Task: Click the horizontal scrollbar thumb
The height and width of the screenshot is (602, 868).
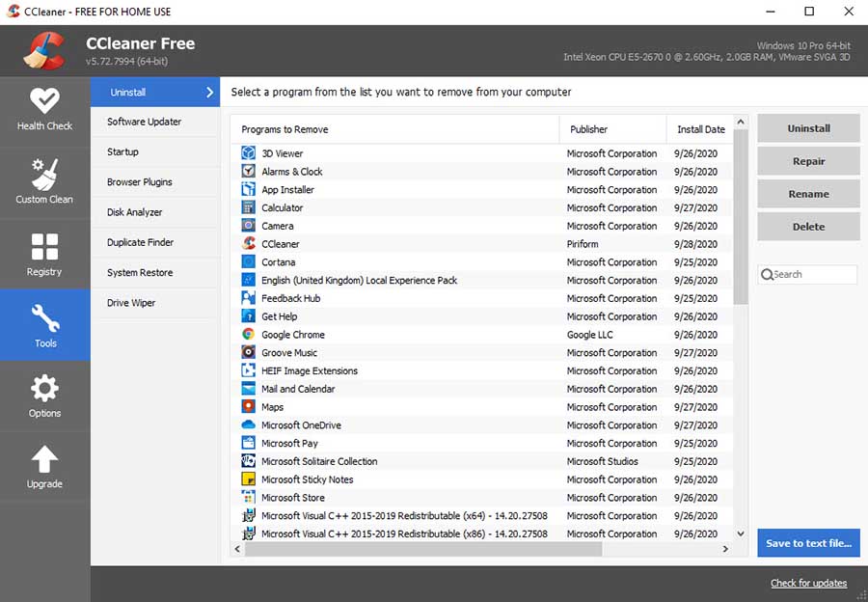Action: click(423, 549)
